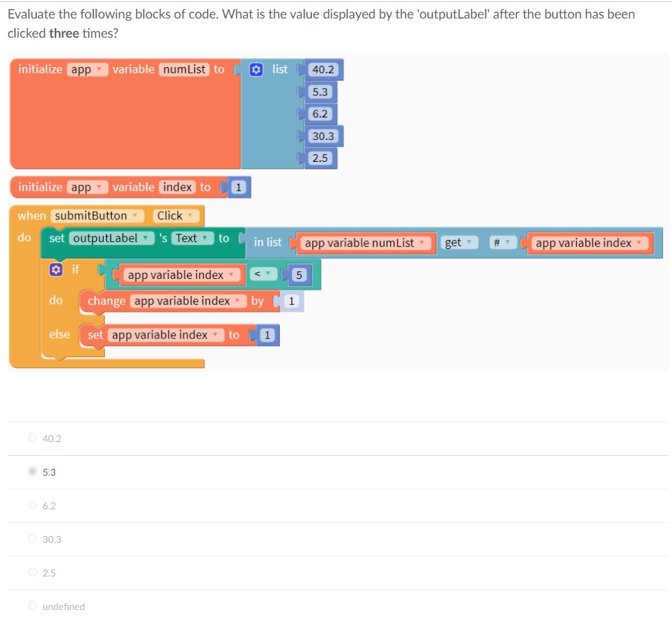Image resolution: width=672 pixels, height=621 pixels.
Task: Open the less-than comparison operator dropdown
Action: point(263,273)
